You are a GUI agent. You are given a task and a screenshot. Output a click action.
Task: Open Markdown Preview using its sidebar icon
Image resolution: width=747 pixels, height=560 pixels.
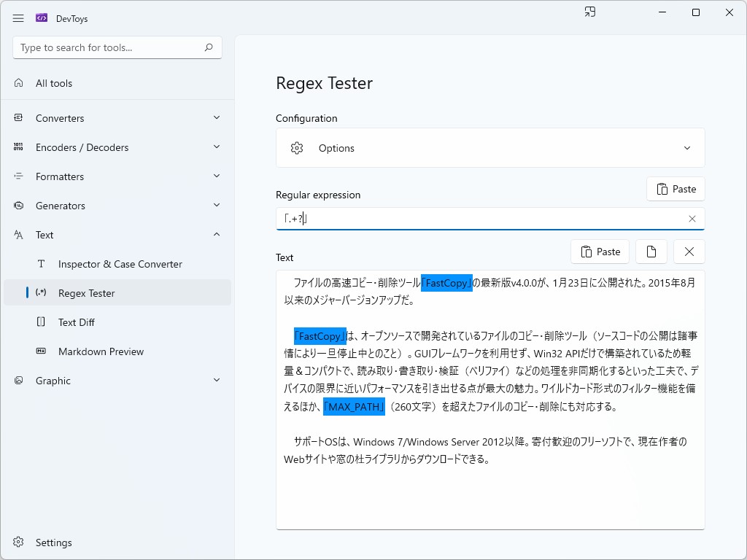tap(40, 351)
